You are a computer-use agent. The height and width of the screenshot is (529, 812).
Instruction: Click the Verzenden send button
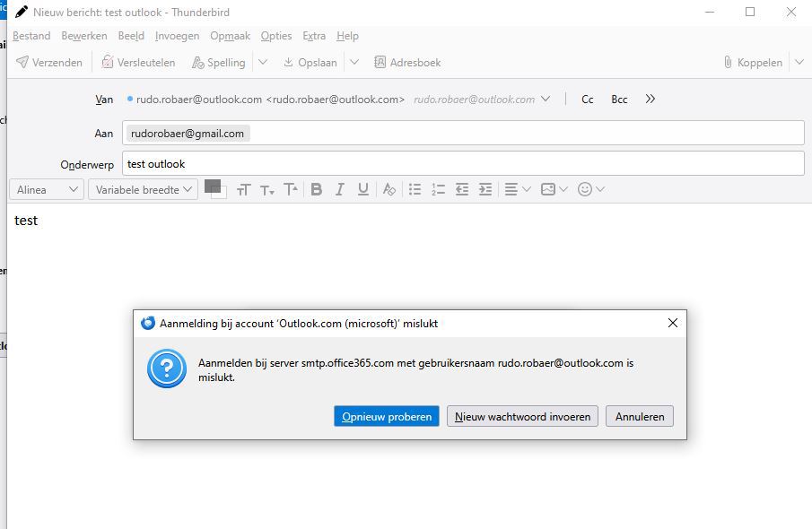pyautogui.click(x=49, y=63)
